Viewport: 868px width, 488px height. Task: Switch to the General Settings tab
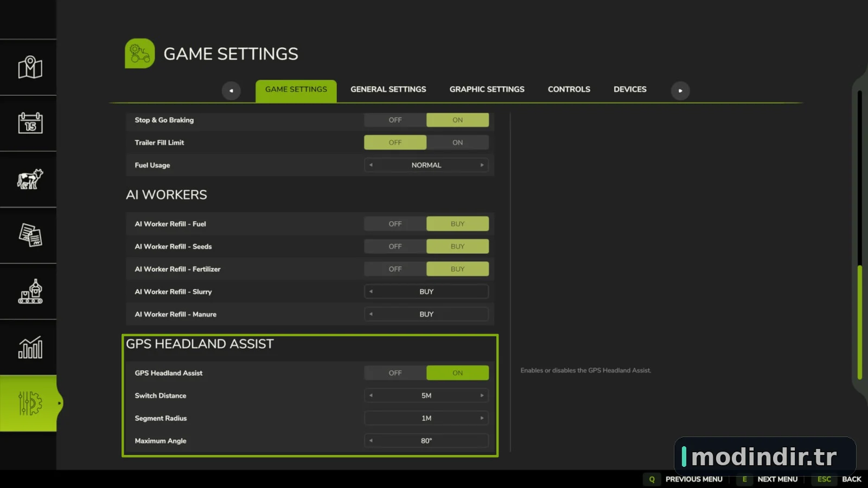[x=388, y=89]
